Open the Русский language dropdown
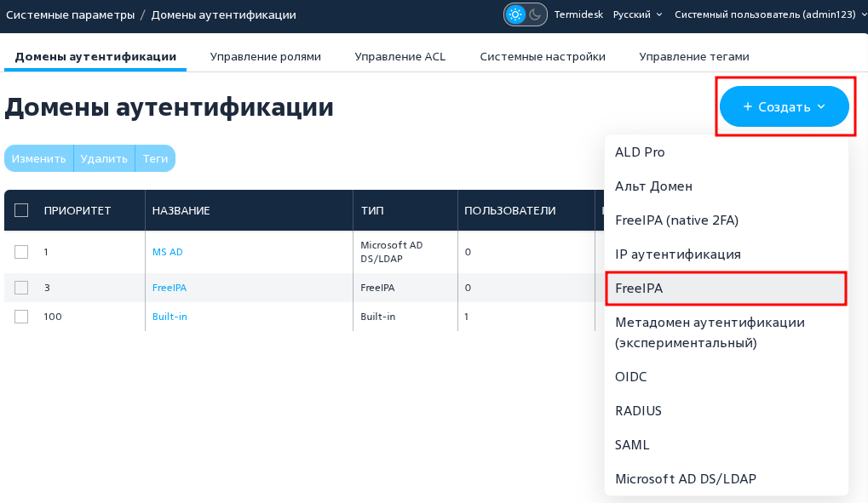 (x=638, y=15)
